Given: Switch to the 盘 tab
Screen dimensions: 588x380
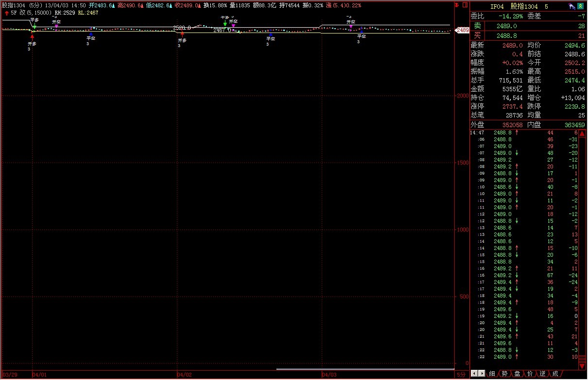Looking at the screenshot, I should coord(518,374).
